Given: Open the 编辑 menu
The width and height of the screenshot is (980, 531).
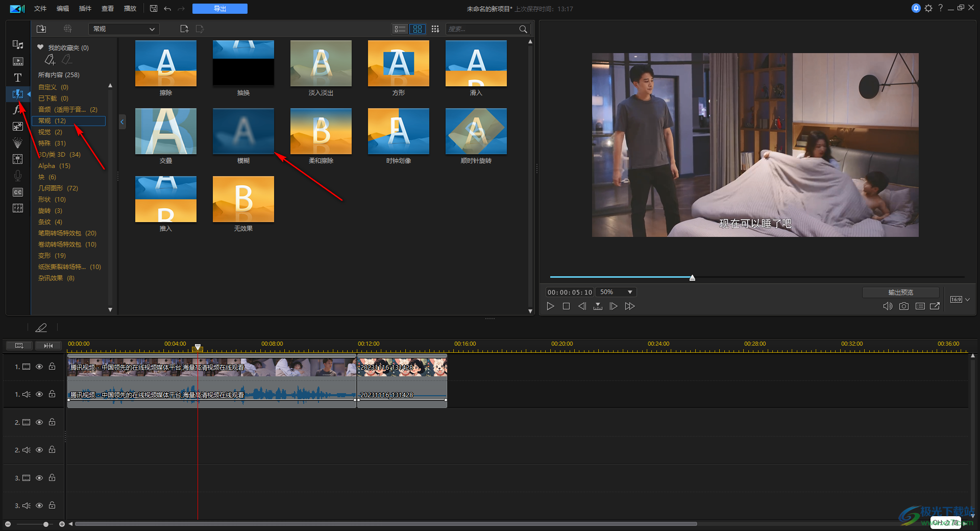Looking at the screenshot, I should pos(63,9).
